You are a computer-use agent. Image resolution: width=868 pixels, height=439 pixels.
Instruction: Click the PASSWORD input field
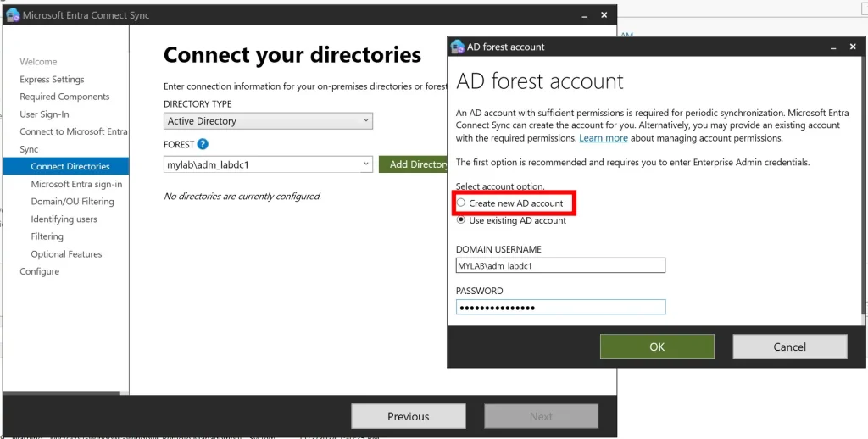click(x=560, y=308)
